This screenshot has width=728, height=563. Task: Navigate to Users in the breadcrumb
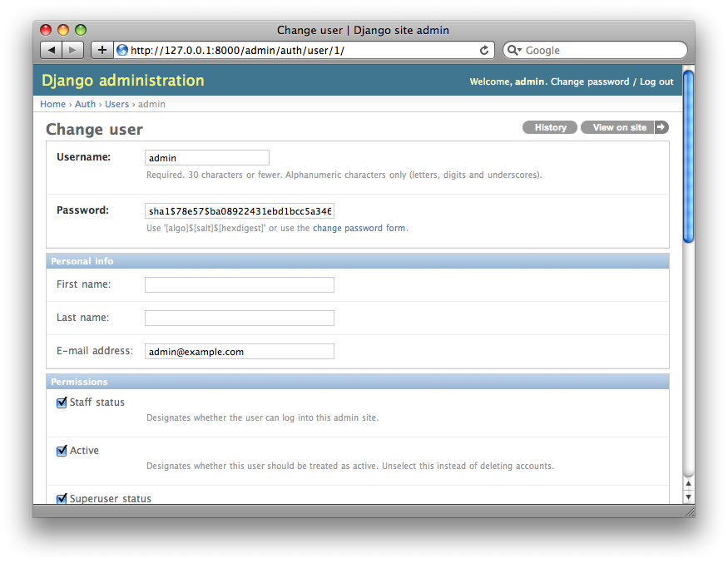[116, 104]
